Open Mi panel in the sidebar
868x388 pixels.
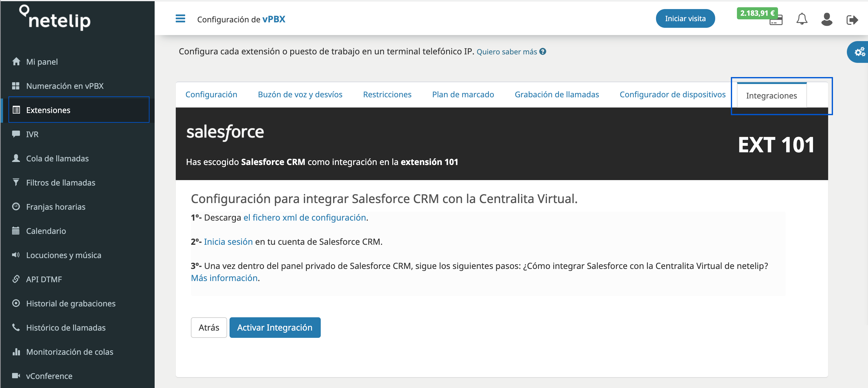click(x=42, y=62)
